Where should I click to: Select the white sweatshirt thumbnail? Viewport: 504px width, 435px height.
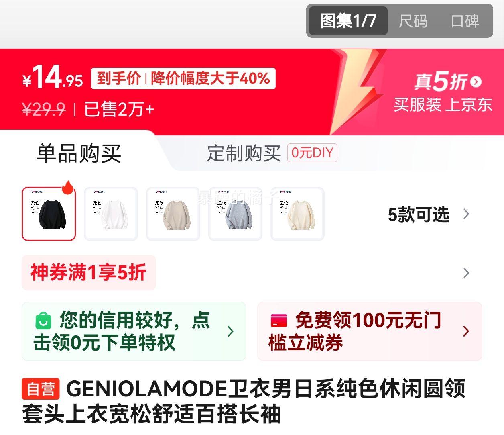(111, 214)
